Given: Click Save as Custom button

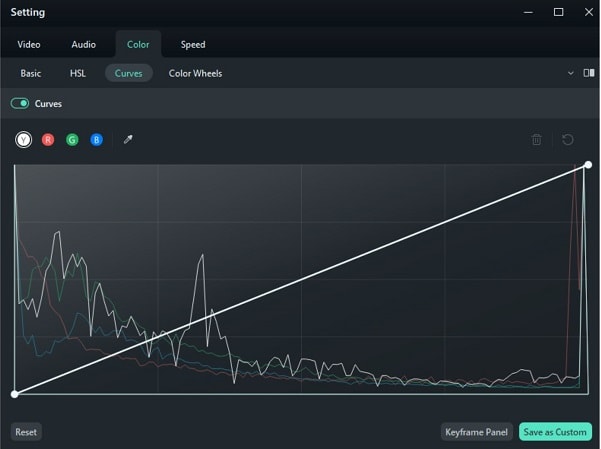Looking at the screenshot, I should coord(555,432).
